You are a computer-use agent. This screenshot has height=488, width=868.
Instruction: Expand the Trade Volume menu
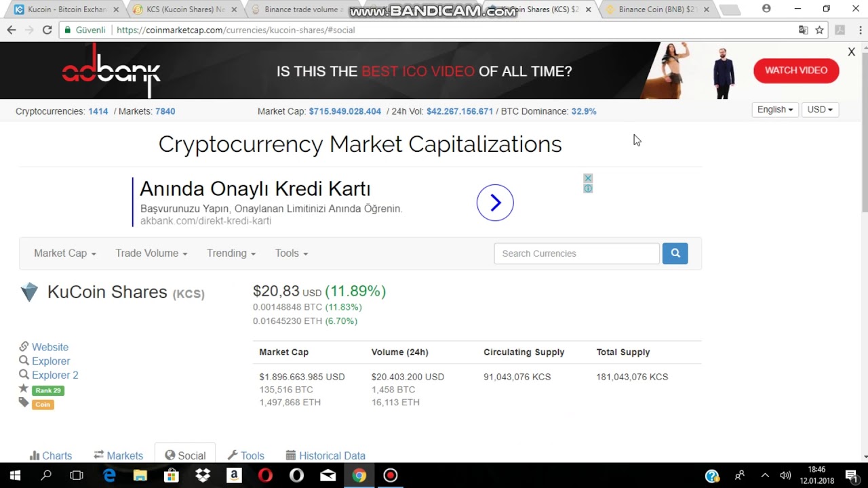[x=151, y=253]
